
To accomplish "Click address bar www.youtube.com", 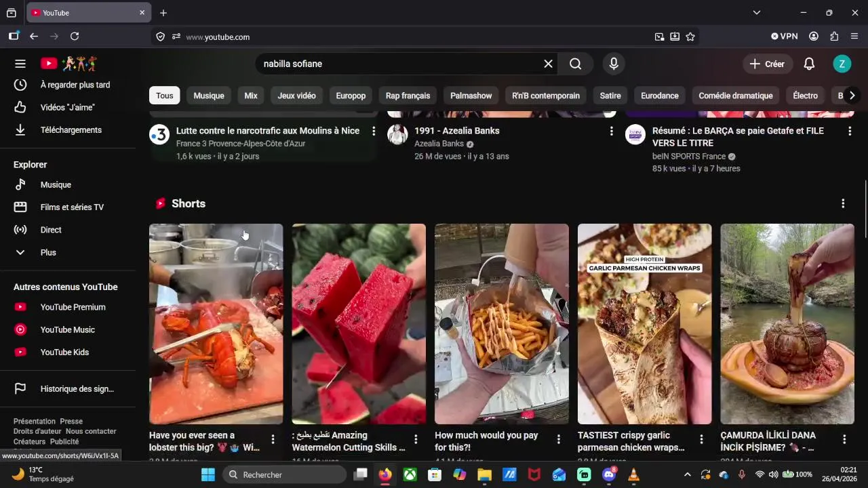I will [x=218, y=37].
